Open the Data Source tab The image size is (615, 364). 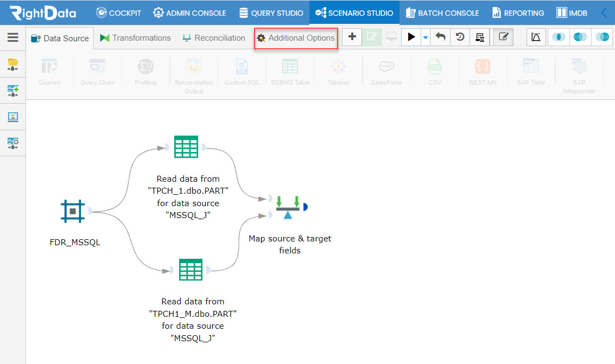60,38
